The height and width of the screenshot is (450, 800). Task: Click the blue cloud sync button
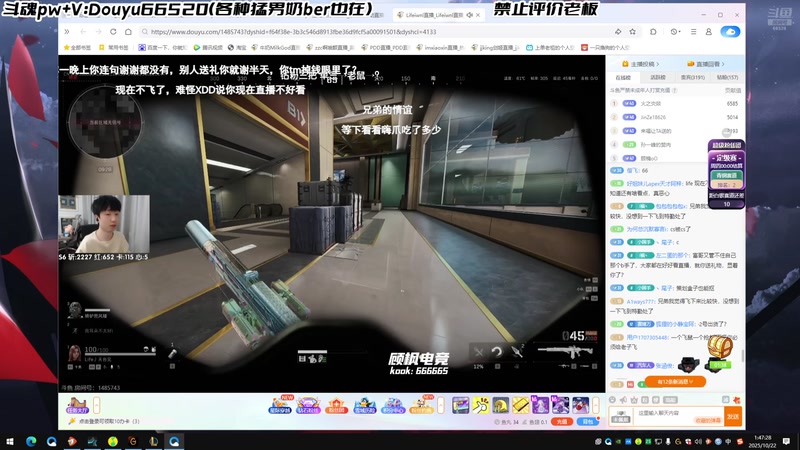pyautogui.click(x=730, y=32)
